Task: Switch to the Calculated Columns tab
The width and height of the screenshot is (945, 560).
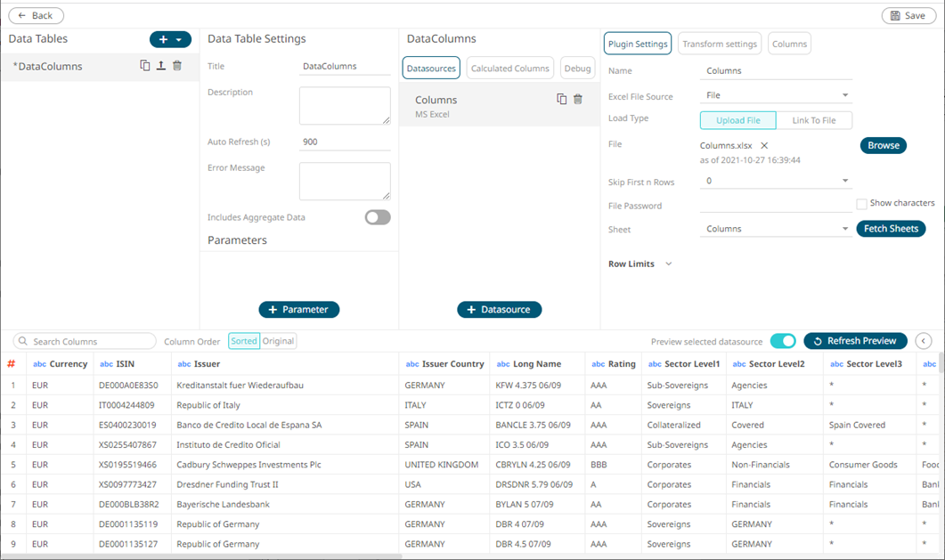Action: [509, 69]
